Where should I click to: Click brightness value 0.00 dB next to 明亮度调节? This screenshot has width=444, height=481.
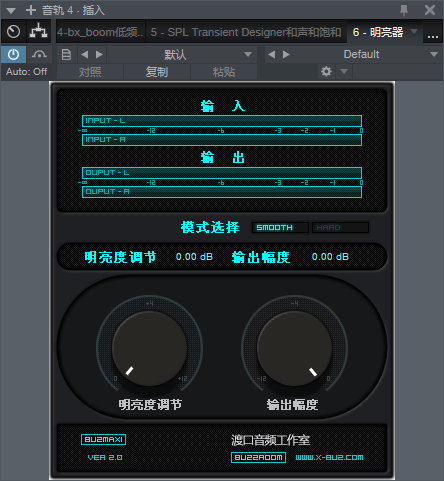tap(194, 257)
